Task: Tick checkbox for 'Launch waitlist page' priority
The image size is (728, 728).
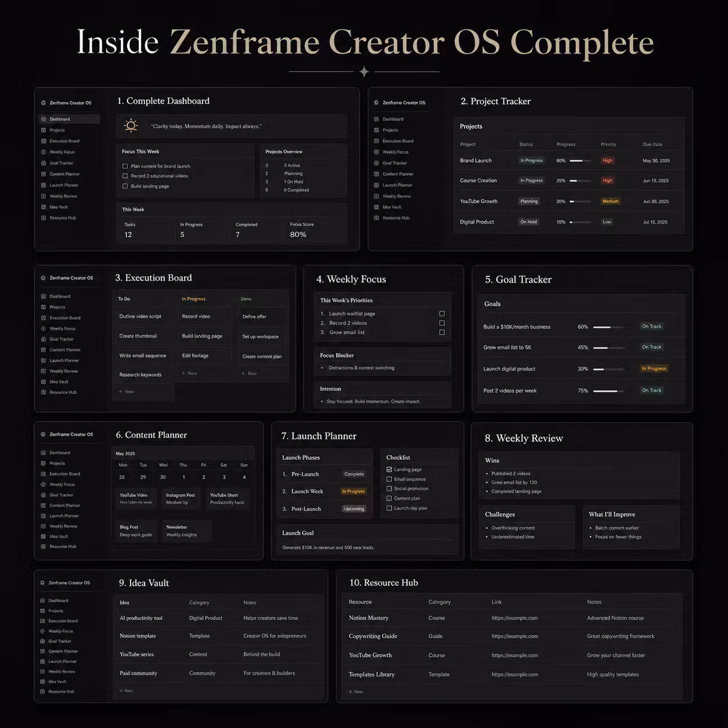Action: [x=442, y=313]
